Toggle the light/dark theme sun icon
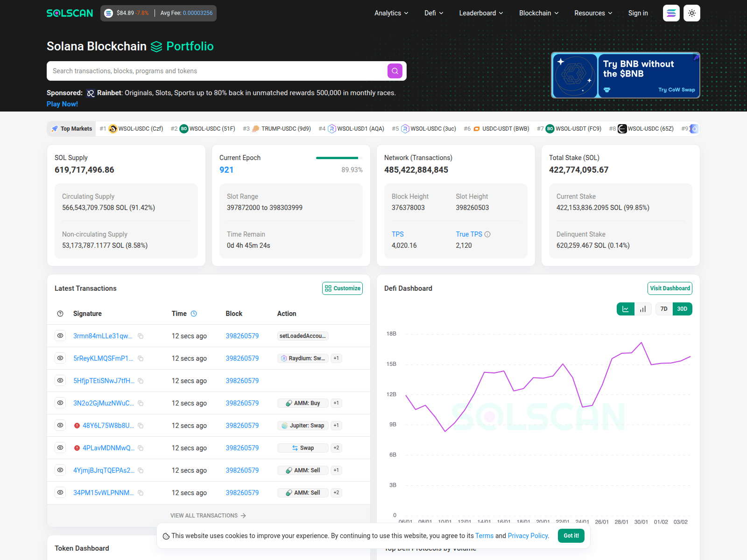Viewport: 747px width, 560px height. coord(691,13)
